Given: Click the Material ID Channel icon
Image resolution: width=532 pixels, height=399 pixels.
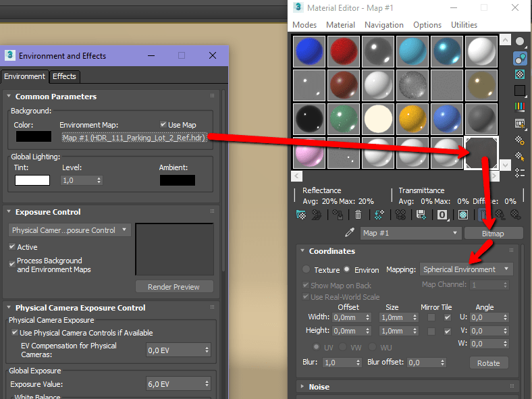Looking at the screenshot, I should 442,215.
